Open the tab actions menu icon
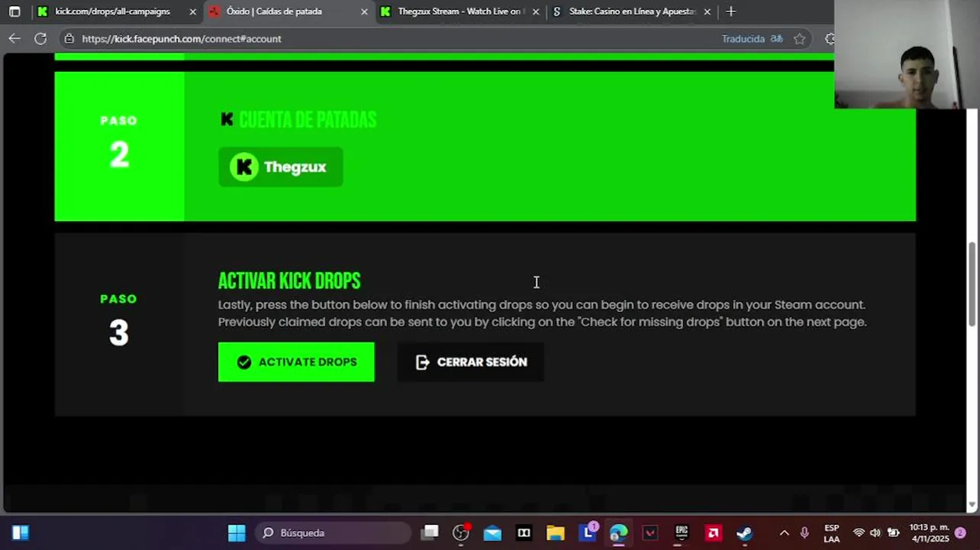The image size is (980, 550). point(15,11)
